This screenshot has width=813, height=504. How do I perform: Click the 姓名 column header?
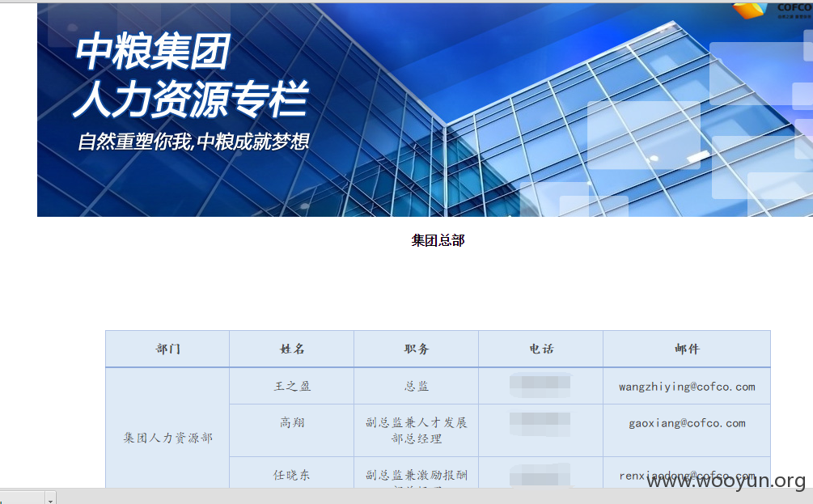[x=292, y=349]
